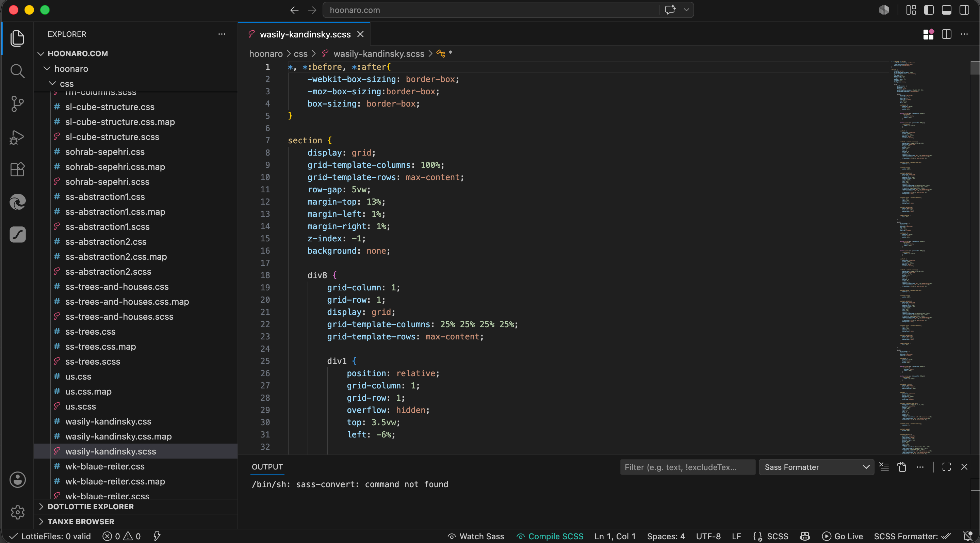Toggle the secondary side bar
Viewport: 980px width, 543px height.
point(964,10)
